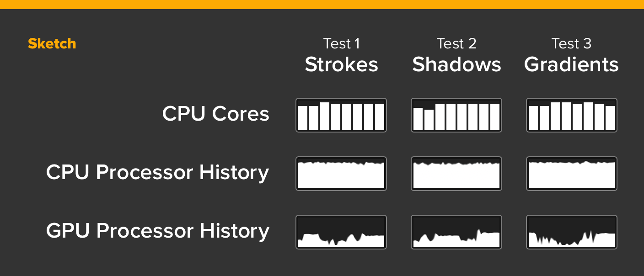Select the CPU Processor History chart under Strokes
Screen dimensions: 644x276
341,174
